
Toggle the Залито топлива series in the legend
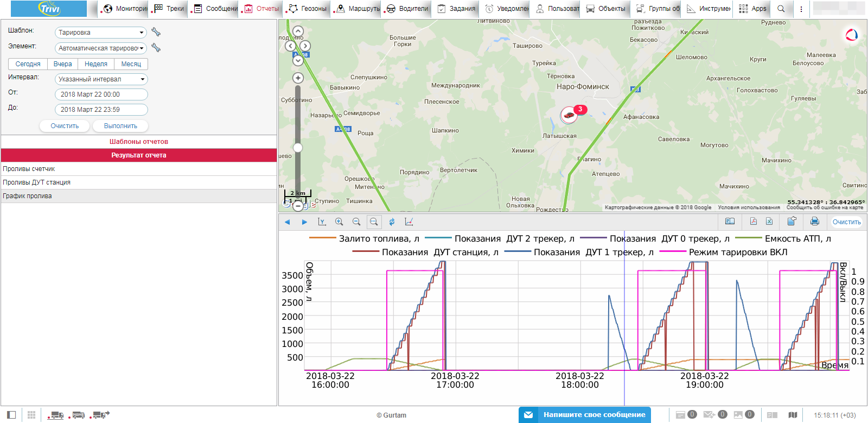point(379,238)
